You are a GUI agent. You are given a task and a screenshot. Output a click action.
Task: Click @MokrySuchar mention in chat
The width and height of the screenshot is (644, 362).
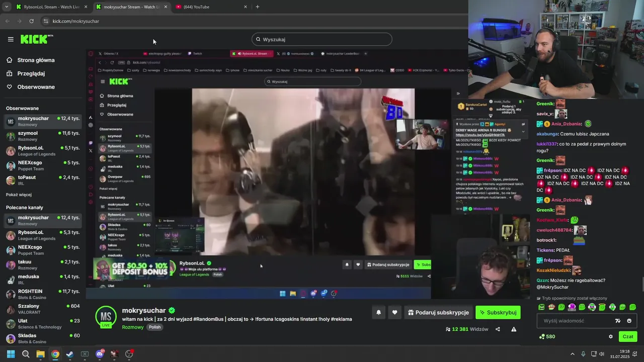(553, 287)
